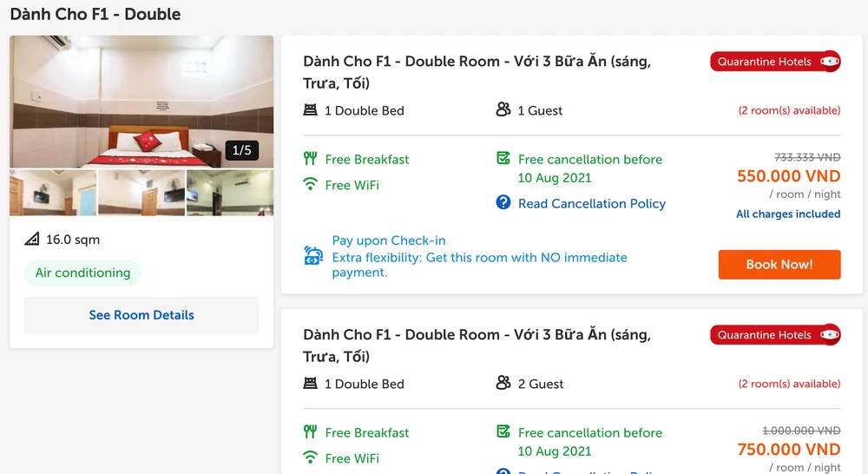Open the Read Cancellation Policy link
868x474 pixels.
tap(592, 203)
